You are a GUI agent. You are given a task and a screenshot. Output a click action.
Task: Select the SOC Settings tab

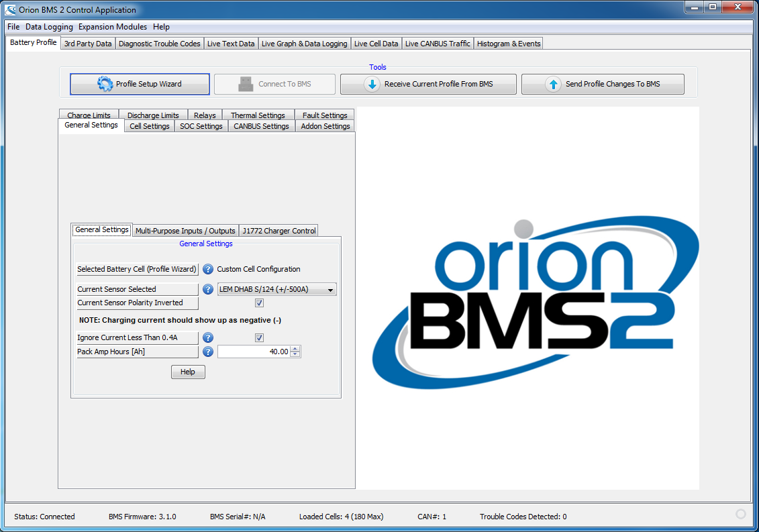pos(201,126)
